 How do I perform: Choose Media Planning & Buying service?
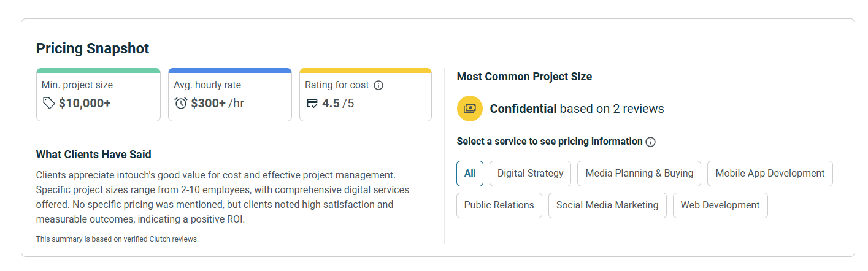point(639,174)
